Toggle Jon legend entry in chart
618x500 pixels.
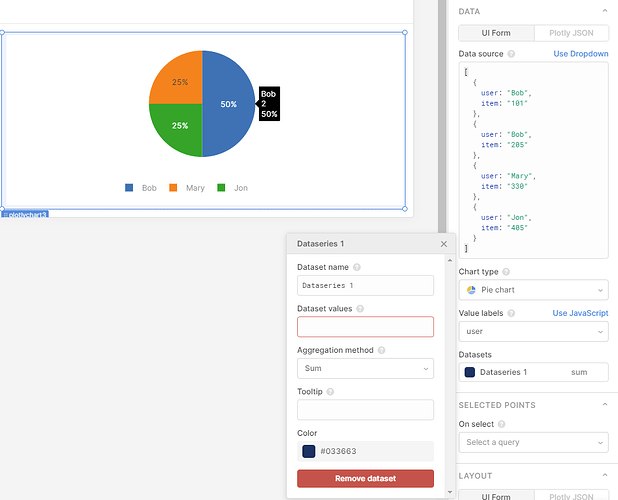coord(233,188)
